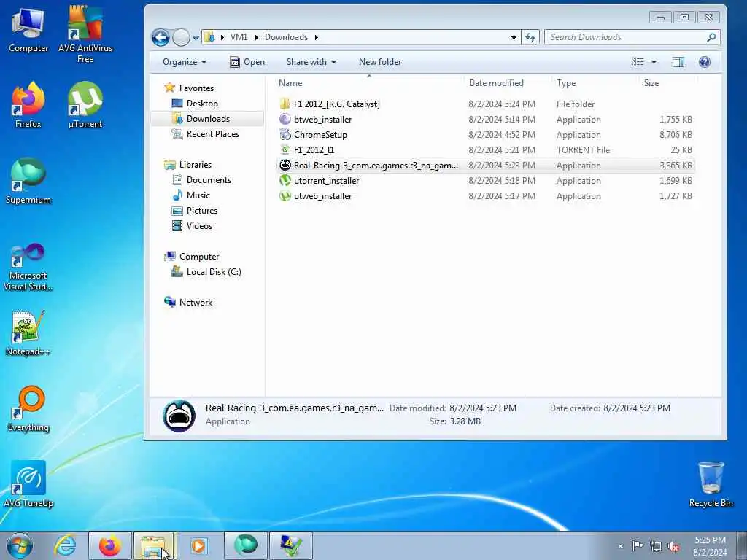This screenshot has height=560, width=747.
Task: Open Explorer help question mark icon
Action: pyautogui.click(x=704, y=62)
